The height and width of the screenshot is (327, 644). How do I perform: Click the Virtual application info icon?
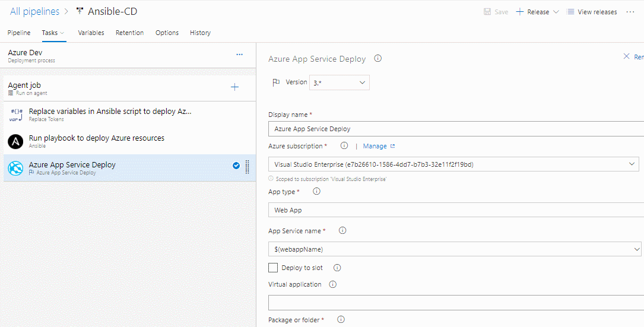[333, 284]
